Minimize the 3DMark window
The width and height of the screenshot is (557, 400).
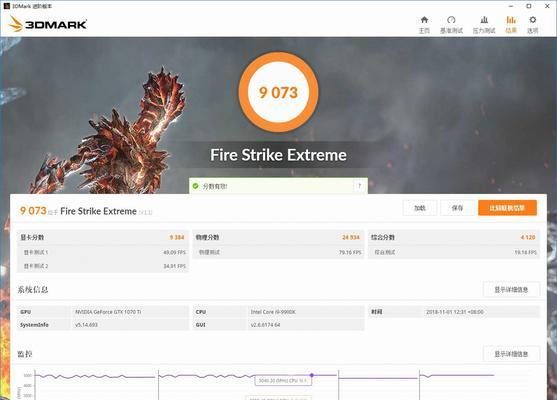click(x=511, y=6)
